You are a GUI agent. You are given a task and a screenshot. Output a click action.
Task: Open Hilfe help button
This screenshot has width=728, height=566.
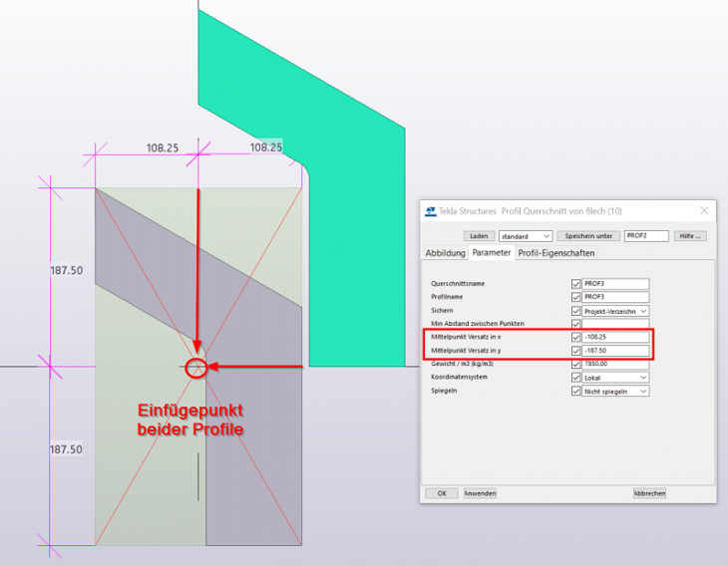690,236
